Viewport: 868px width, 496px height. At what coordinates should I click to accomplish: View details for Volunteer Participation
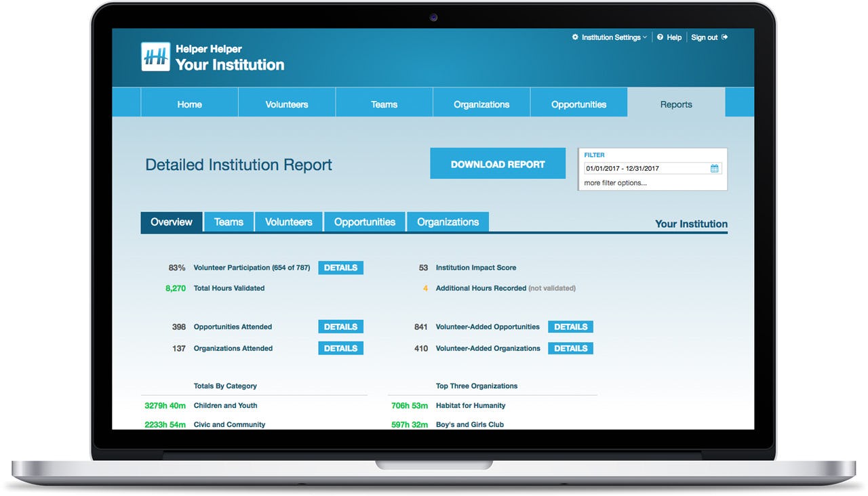click(340, 268)
